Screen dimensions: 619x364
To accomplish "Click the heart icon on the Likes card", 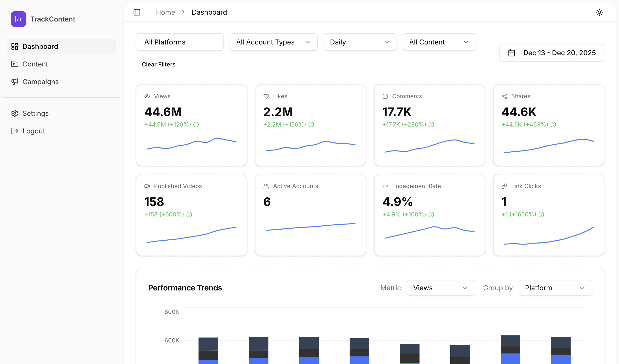I will click(x=266, y=96).
